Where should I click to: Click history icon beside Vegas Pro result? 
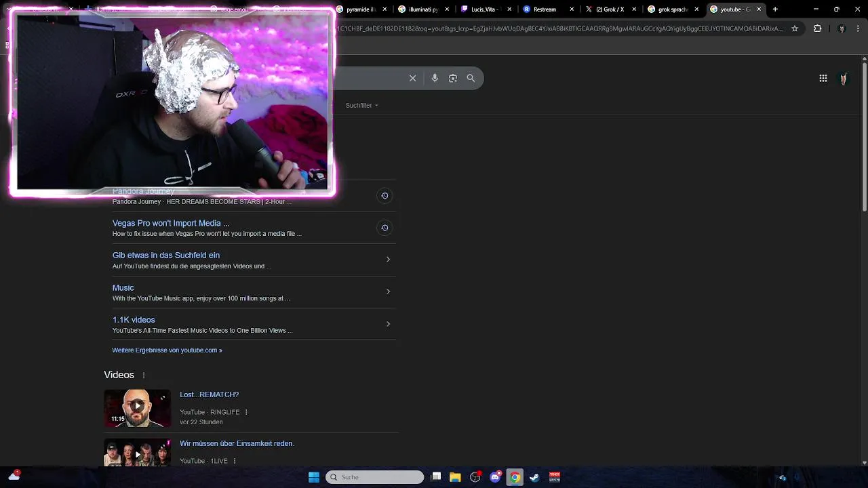point(384,228)
